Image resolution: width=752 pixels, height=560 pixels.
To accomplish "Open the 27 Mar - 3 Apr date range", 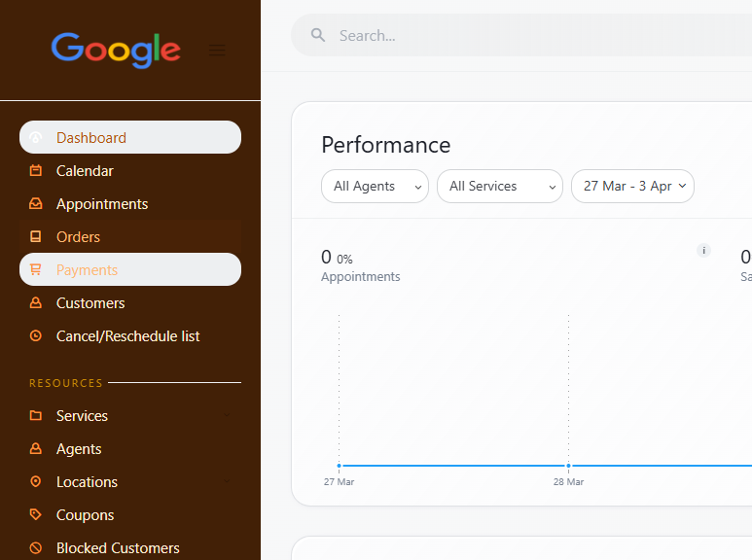I will click(632, 186).
